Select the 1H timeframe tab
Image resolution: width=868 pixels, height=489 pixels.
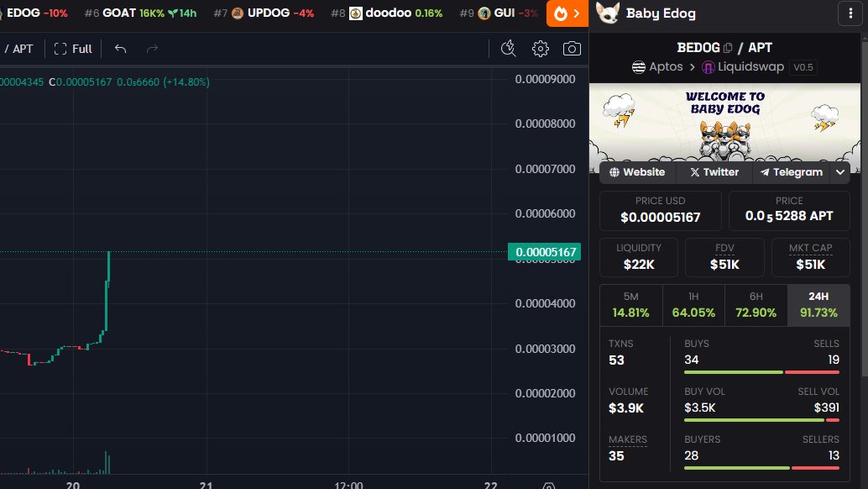pyautogui.click(x=693, y=305)
